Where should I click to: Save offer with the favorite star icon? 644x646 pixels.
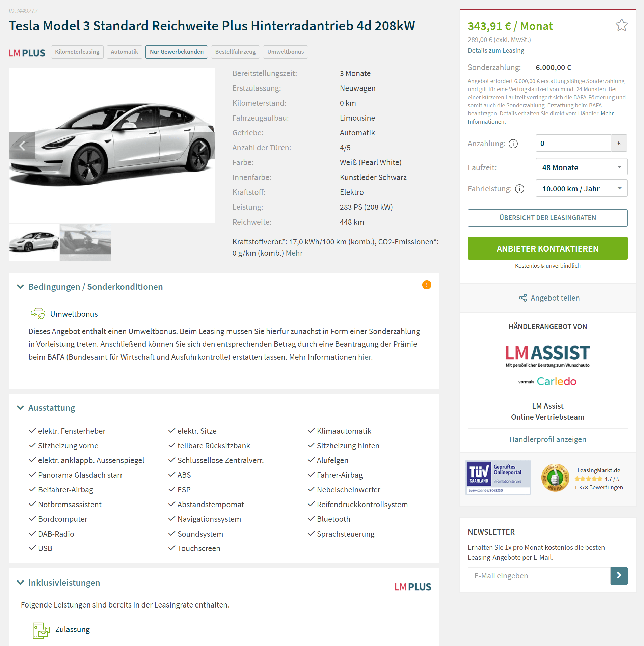click(x=621, y=25)
